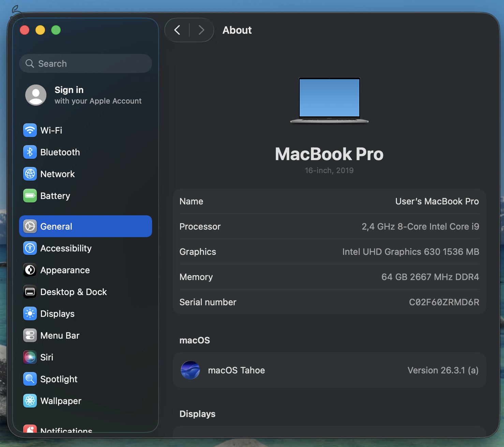Click the Search field in sidebar
504x447 pixels.
tap(86, 63)
